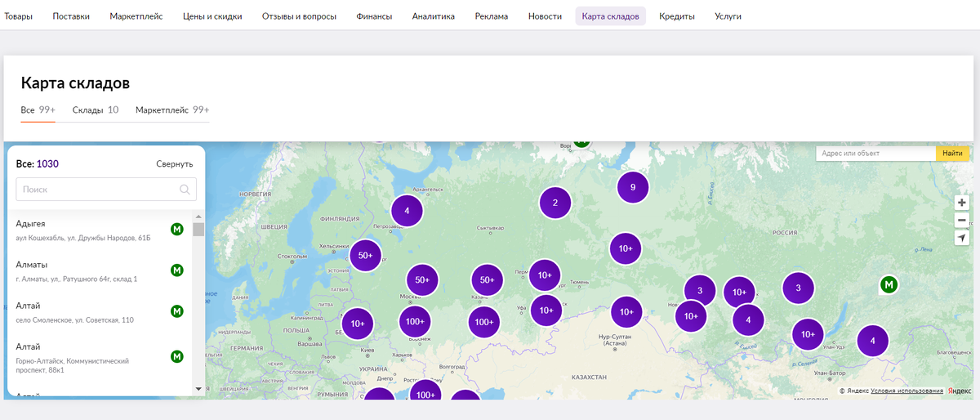
Task: Click the list scrollbar down arrow
Action: coord(198,389)
